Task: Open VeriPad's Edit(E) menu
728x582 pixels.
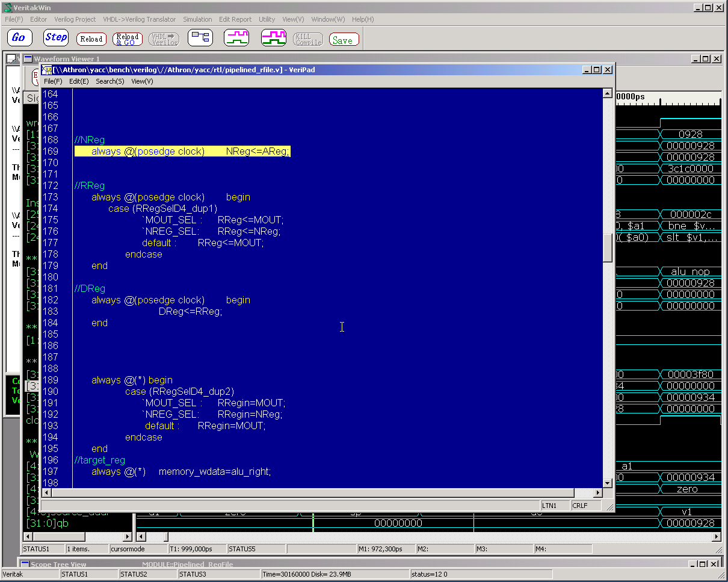Action: pos(79,81)
